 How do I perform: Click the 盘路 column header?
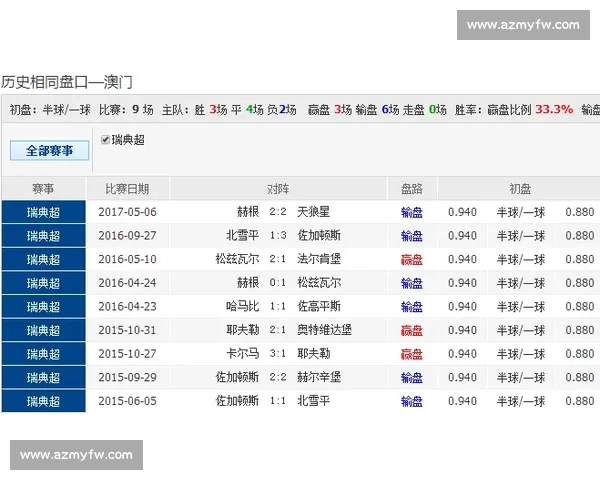click(x=412, y=189)
